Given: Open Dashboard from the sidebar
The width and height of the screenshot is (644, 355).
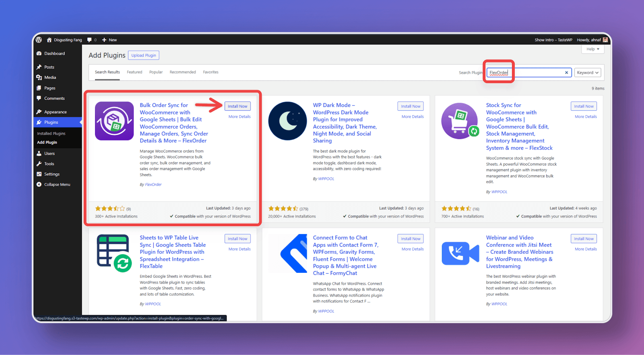Looking at the screenshot, I should click(x=54, y=54).
